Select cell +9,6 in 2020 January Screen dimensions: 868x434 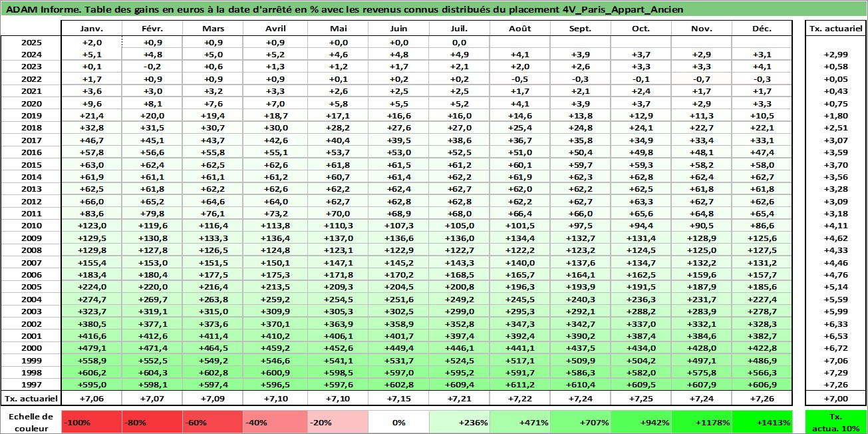(92, 103)
